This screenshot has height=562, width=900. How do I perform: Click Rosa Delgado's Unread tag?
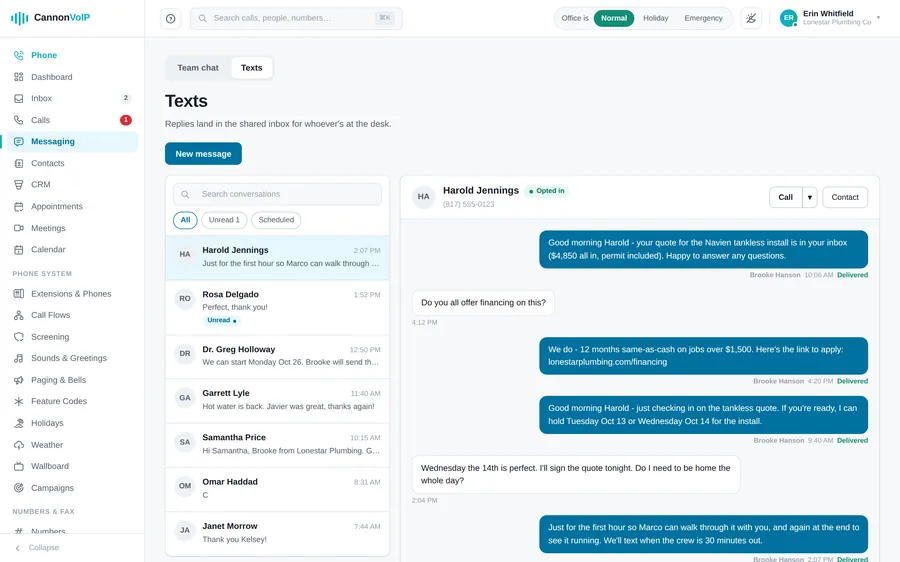pos(222,320)
